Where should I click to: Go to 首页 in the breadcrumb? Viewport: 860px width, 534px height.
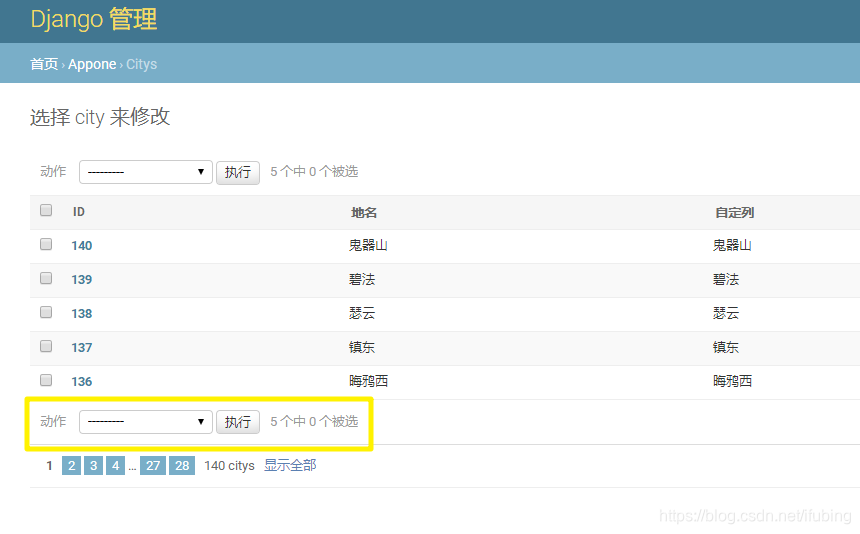coord(44,64)
